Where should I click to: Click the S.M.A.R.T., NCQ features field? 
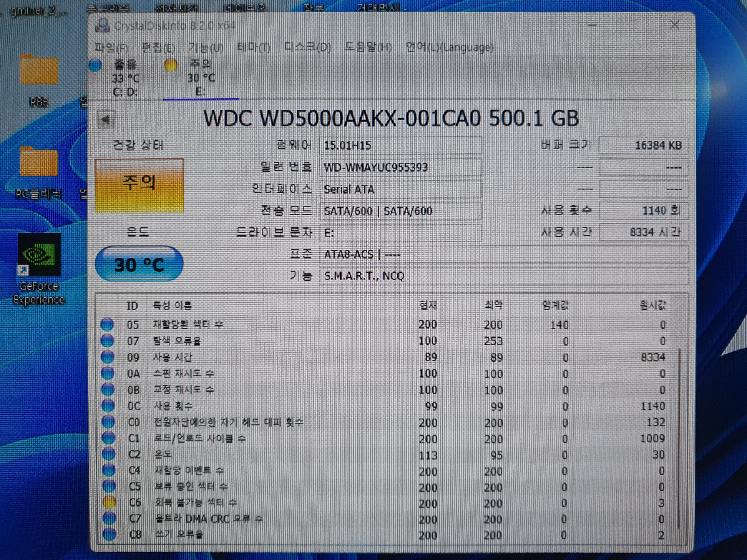point(504,276)
